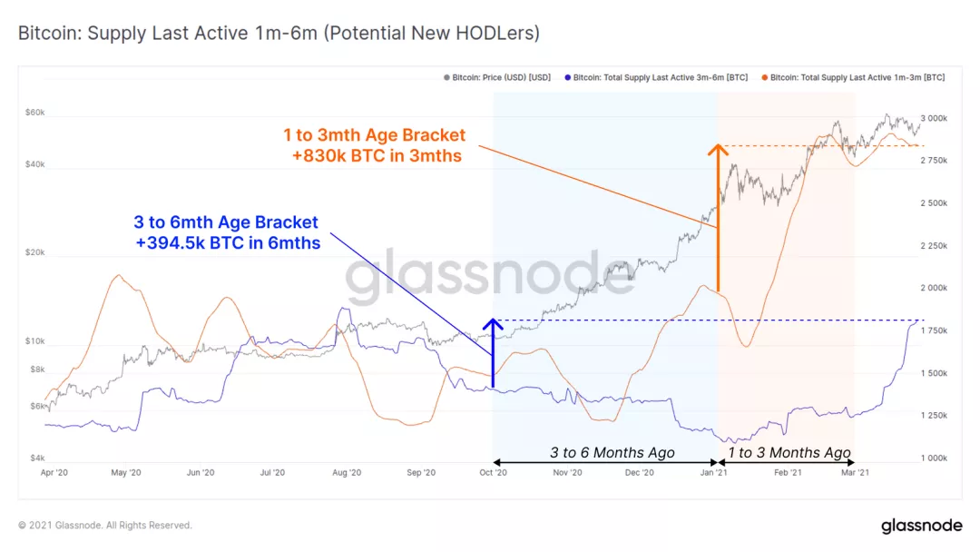Click the Glassnode copyright notice
The height and width of the screenshot is (552, 980).
coord(105,525)
